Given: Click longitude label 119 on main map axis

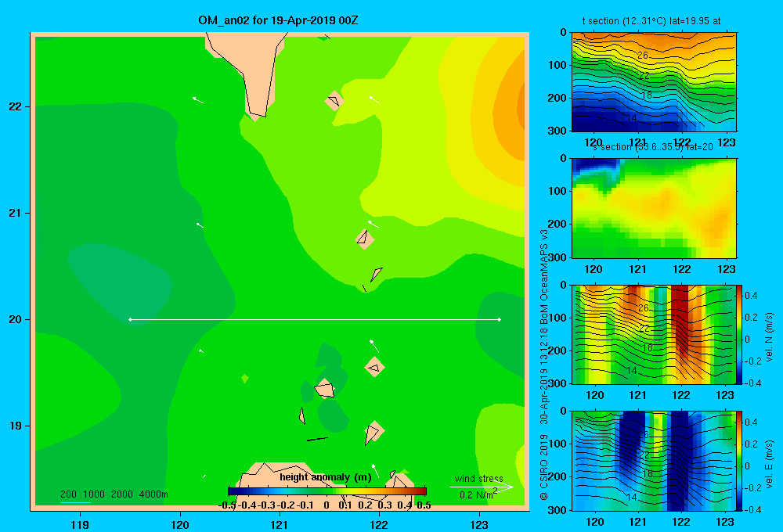Looking at the screenshot, I should pyautogui.click(x=80, y=524).
